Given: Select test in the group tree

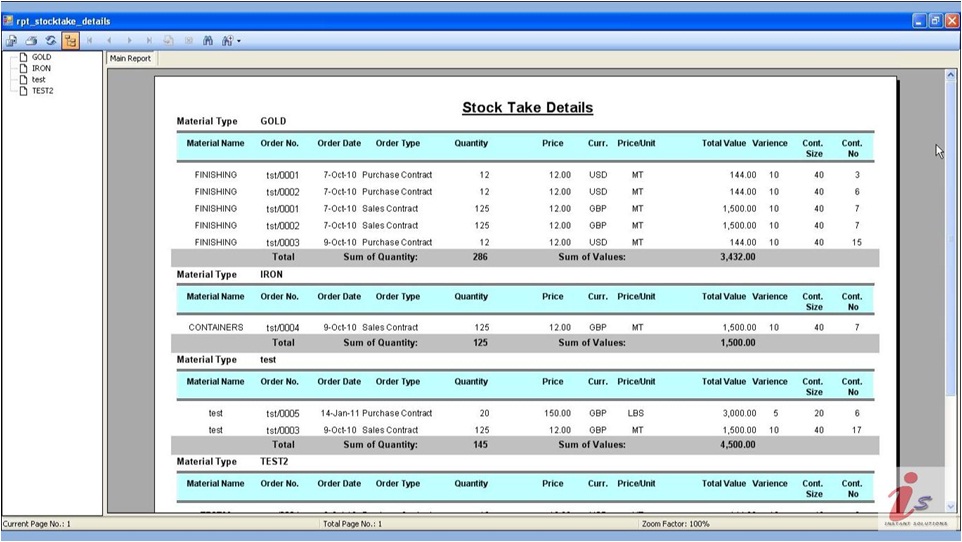Looking at the screenshot, I should [x=39, y=79].
